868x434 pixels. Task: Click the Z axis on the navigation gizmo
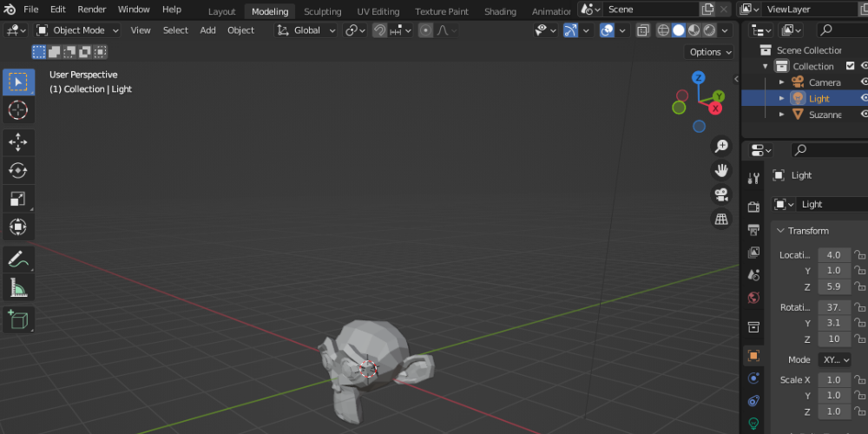click(699, 77)
